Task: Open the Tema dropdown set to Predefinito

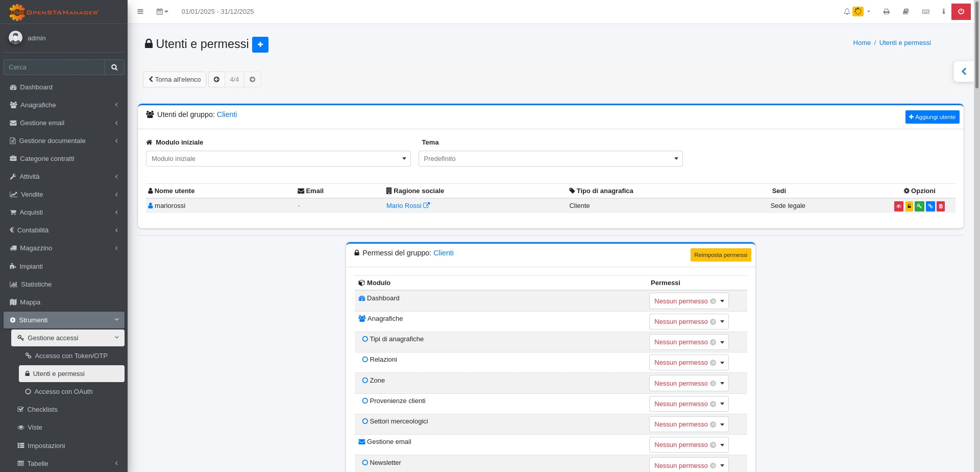Action: coord(550,159)
